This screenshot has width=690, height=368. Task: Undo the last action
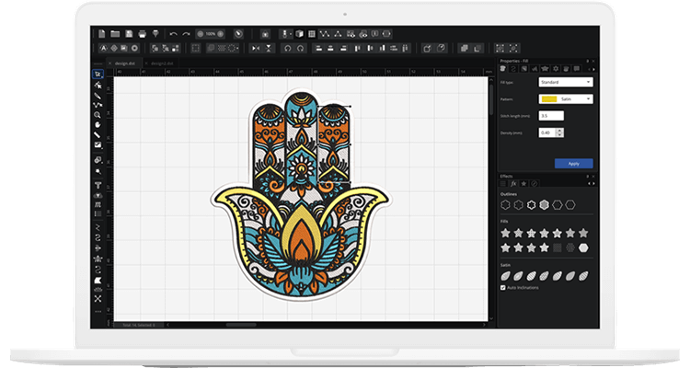[x=173, y=34]
